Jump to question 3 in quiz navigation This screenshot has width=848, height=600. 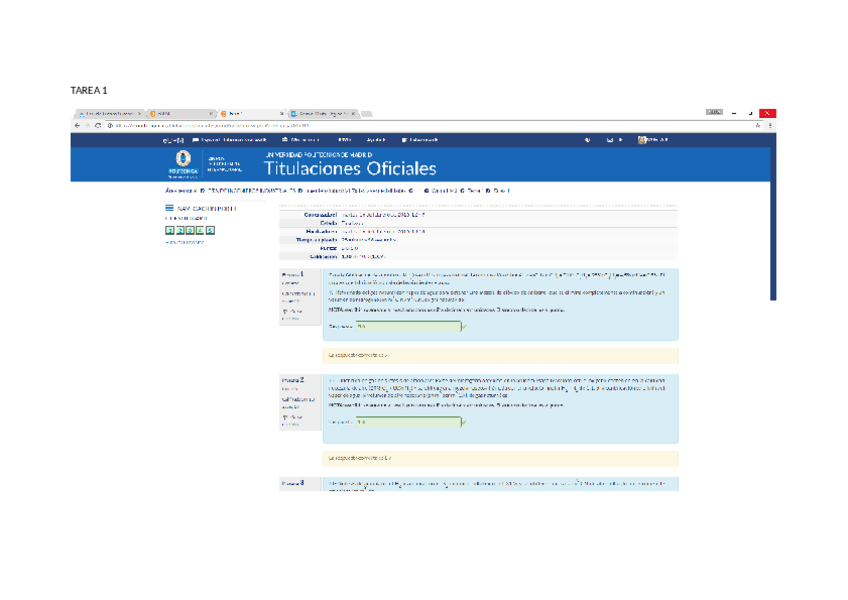tap(190, 230)
